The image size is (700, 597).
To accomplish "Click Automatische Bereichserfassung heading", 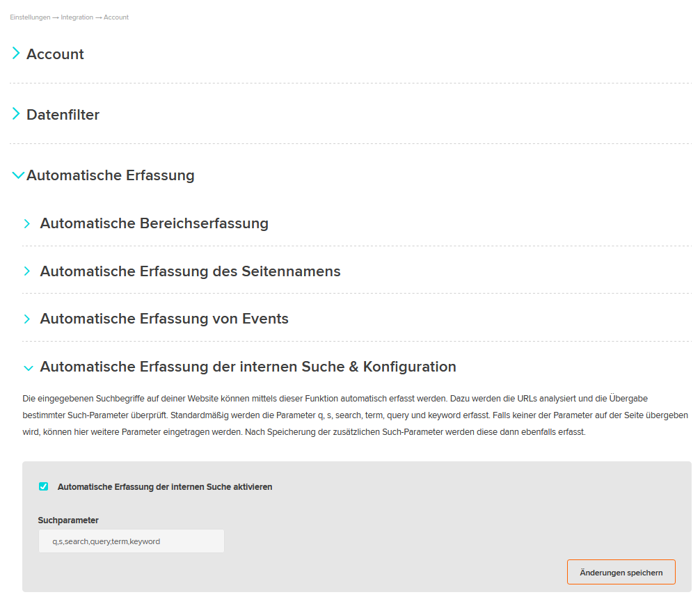I will point(154,223).
